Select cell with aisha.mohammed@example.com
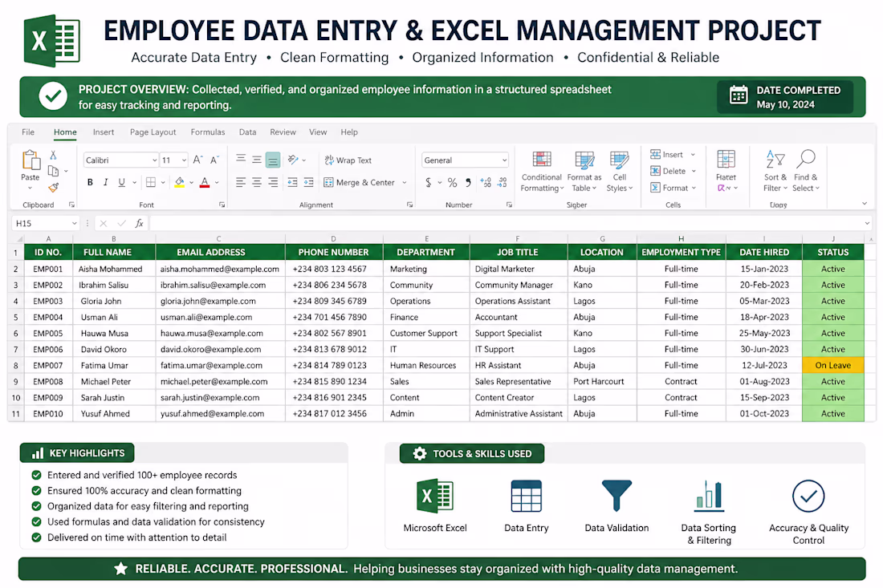Viewport: 883px width, 588px height. pyautogui.click(x=220, y=269)
